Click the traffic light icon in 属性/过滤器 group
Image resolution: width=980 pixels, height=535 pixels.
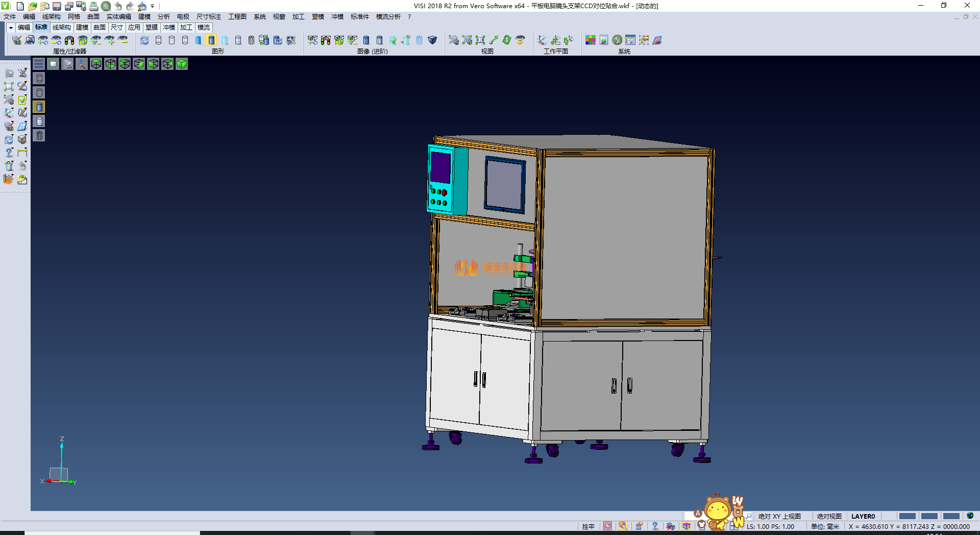pos(69,40)
